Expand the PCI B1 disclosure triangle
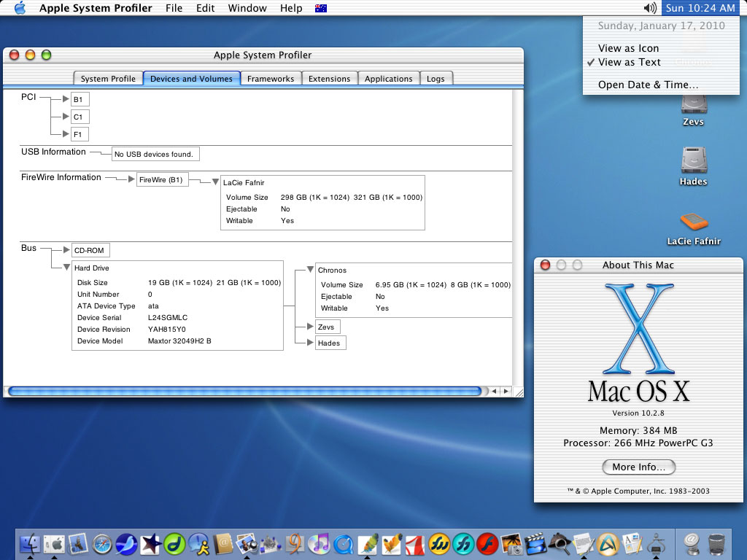 pyautogui.click(x=66, y=99)
